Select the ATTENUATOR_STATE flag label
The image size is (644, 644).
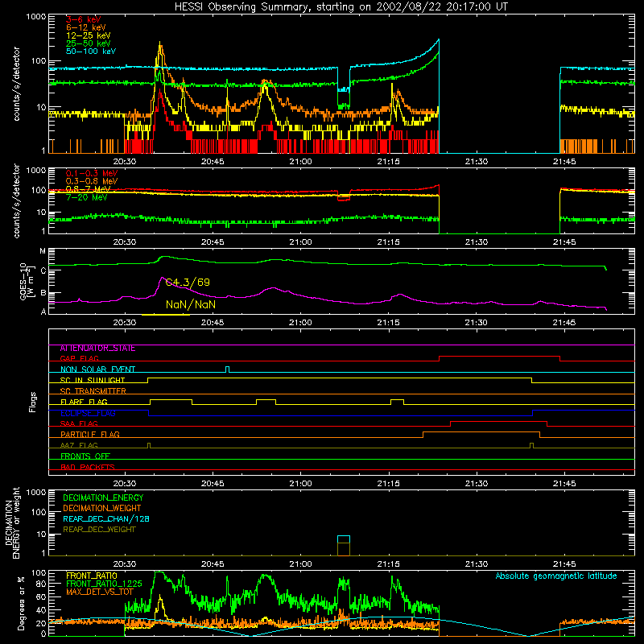(97, 349)
